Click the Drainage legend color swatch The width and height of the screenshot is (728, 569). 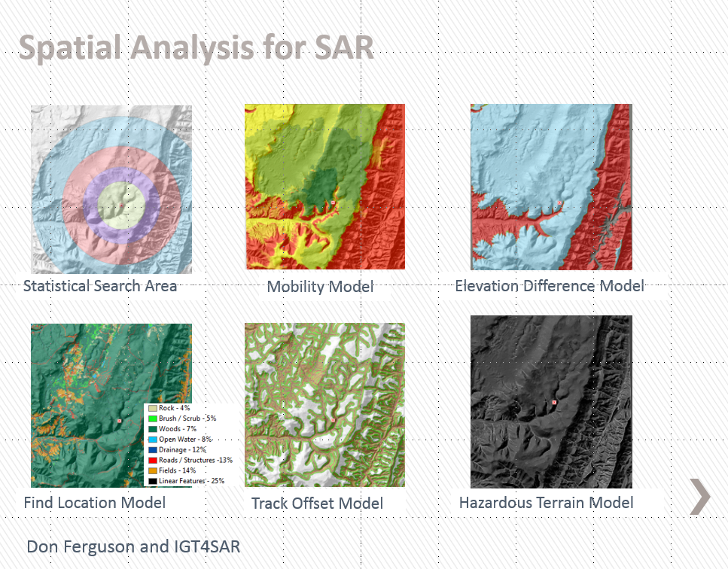click(153, 450)
